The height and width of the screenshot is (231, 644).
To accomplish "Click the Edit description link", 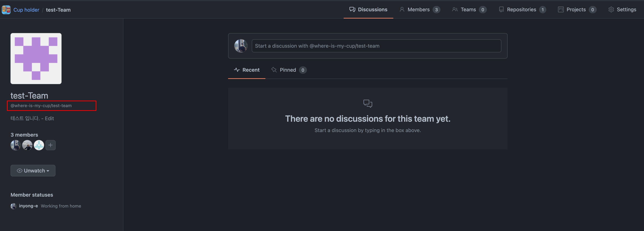I will [x=49, y=118].
